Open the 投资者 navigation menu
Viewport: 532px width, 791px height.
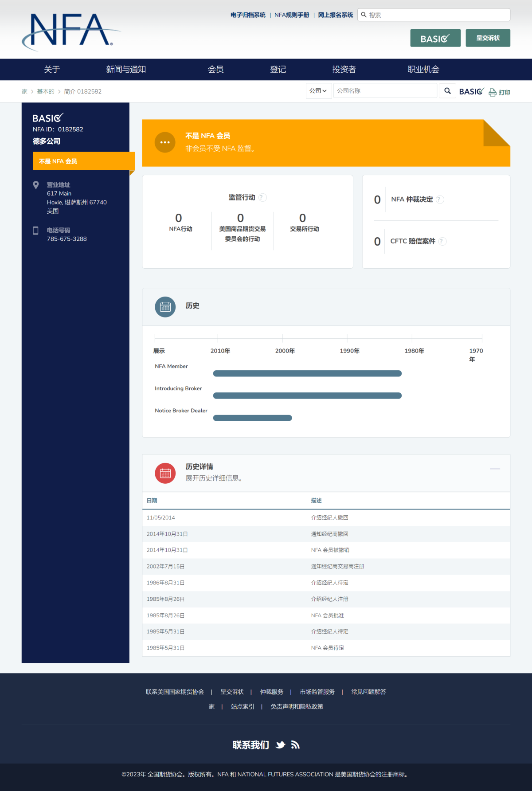344,70
